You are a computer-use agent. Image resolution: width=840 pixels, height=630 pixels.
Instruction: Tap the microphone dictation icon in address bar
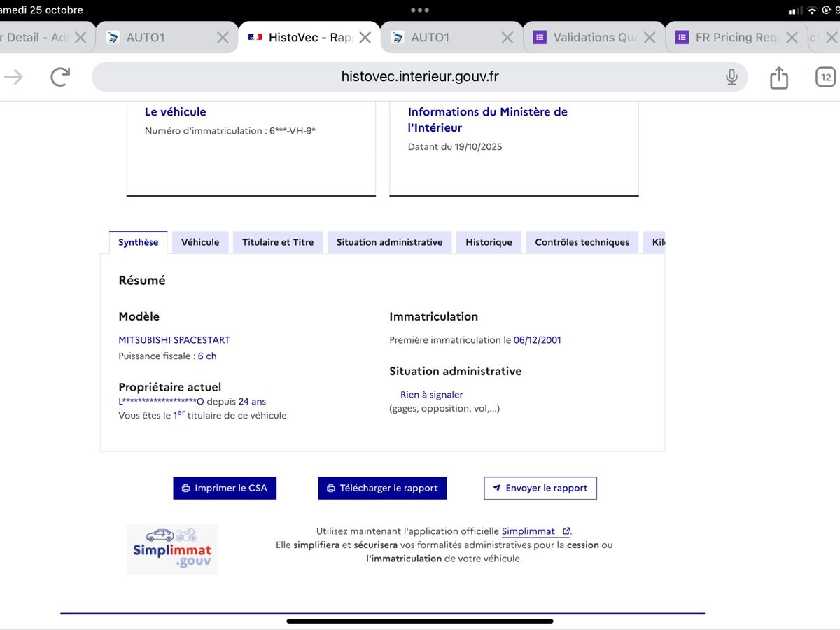[x=731, y=77]
